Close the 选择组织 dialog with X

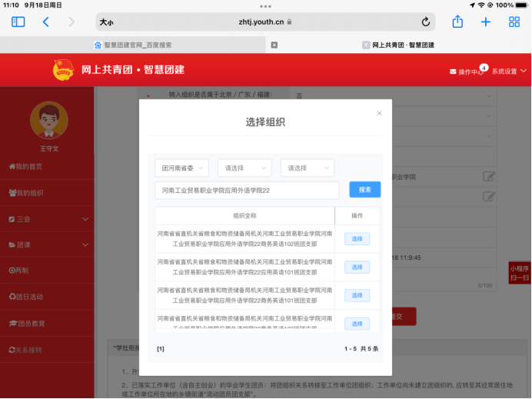pyautogui.click(x=378, y=114)
